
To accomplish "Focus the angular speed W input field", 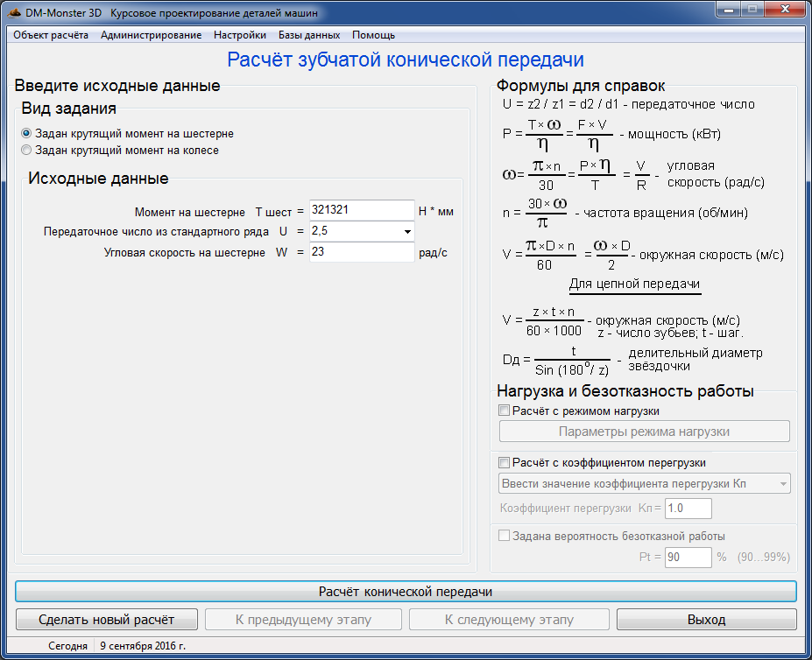I will (362, 252).
